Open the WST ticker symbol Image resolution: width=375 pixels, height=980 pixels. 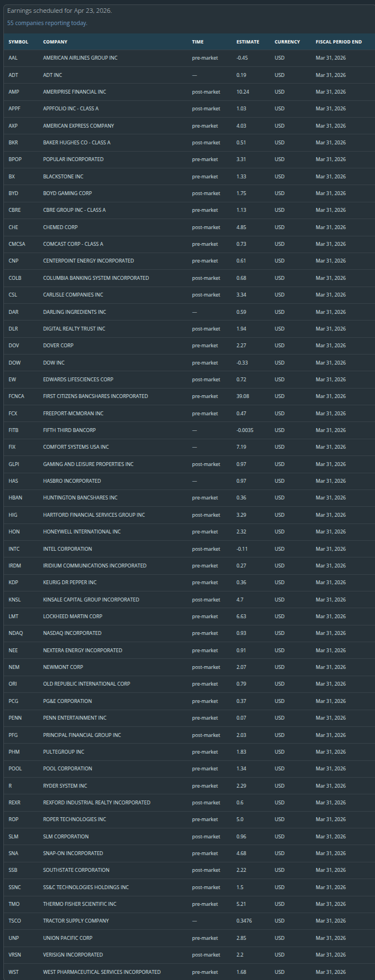(x=14, y=972)
